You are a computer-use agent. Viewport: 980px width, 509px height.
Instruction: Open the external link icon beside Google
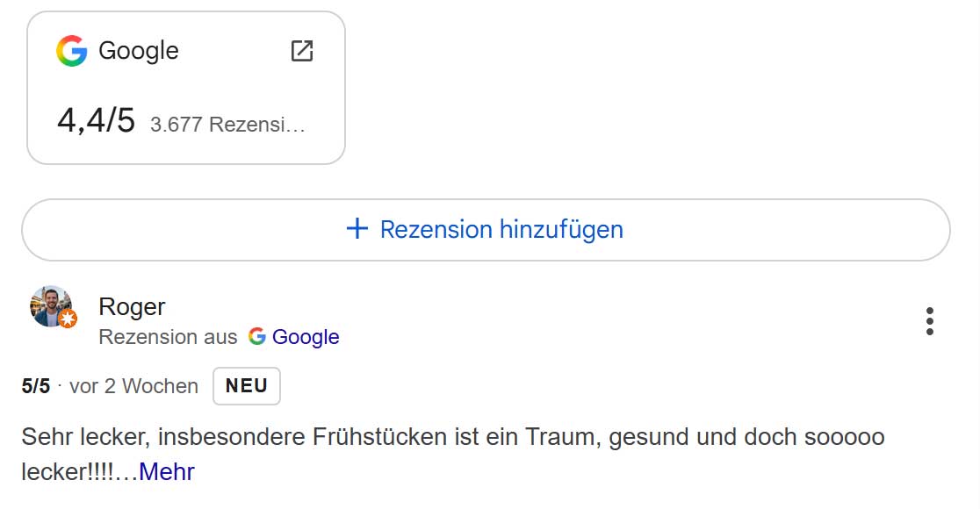pos(301,51)
